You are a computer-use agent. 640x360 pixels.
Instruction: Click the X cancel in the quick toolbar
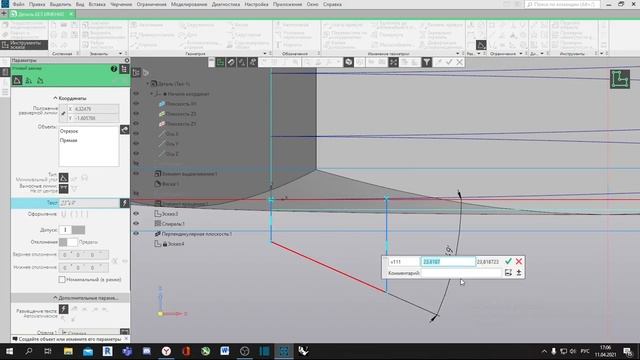tap(460, 62)
